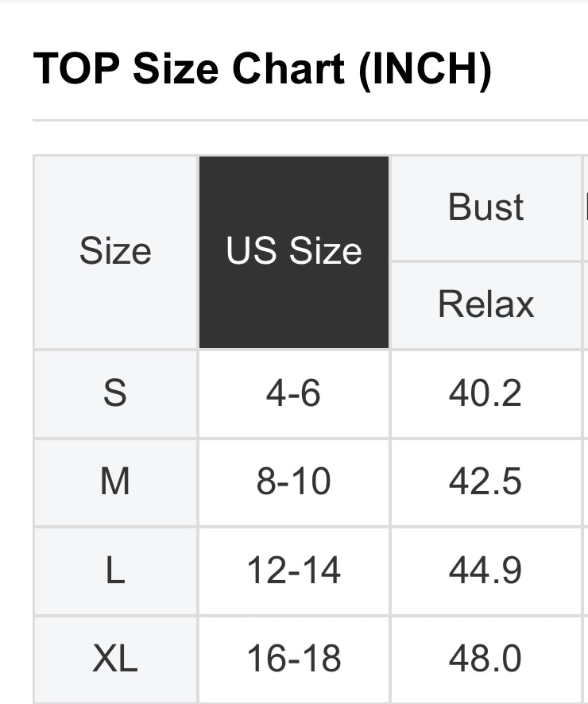Select the 8-10 US size cell
The image size is (588, 704).
[294, 482]
